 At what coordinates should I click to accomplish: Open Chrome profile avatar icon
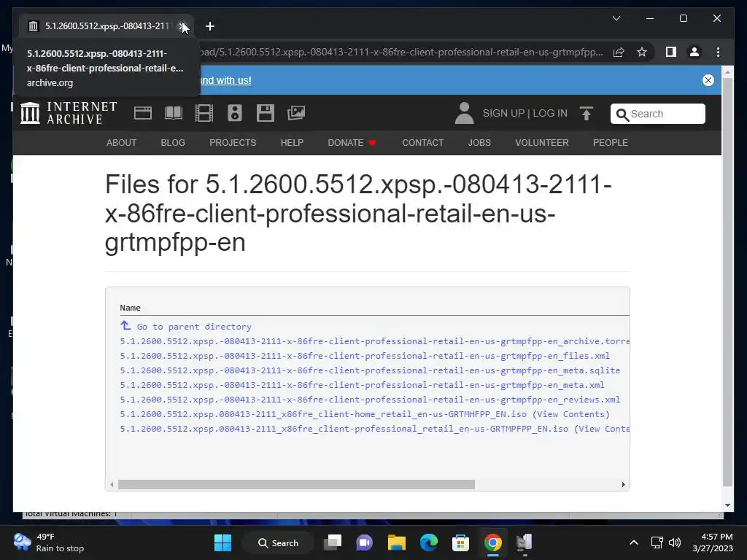694,52
